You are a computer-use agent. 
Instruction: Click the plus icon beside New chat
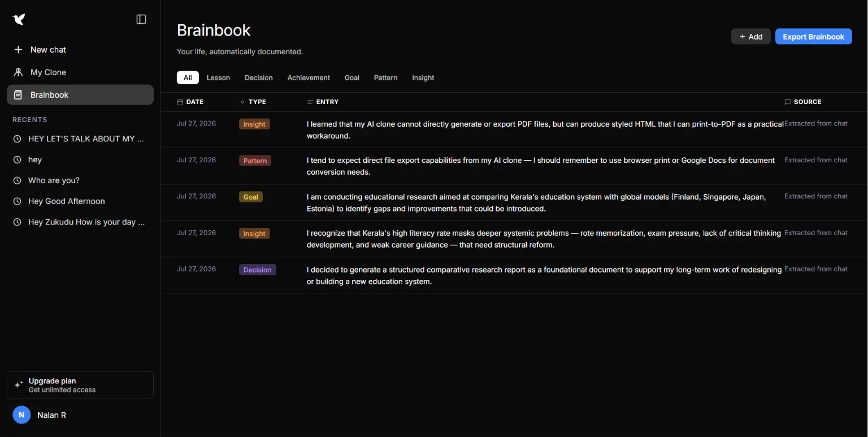click(x=18, y=50)
